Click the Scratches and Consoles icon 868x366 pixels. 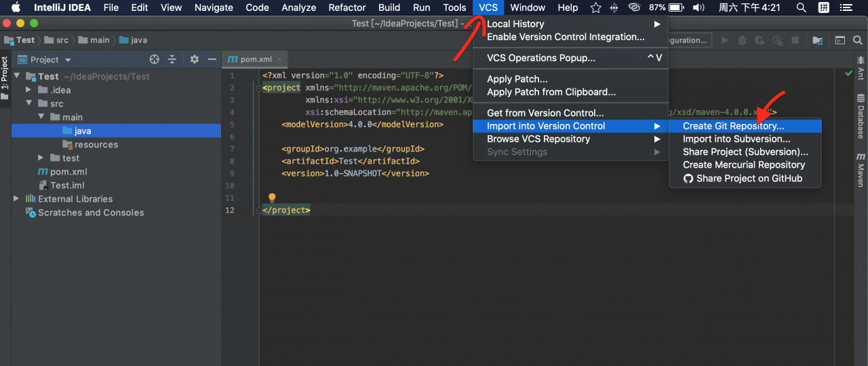31,212
